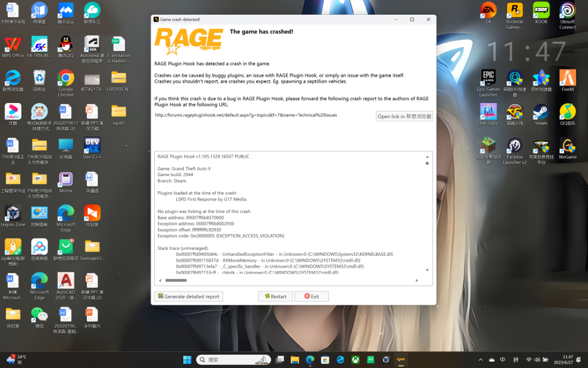Close the Game crash detected window
This screenshot has width=588, height=368.
coord(428,20)
